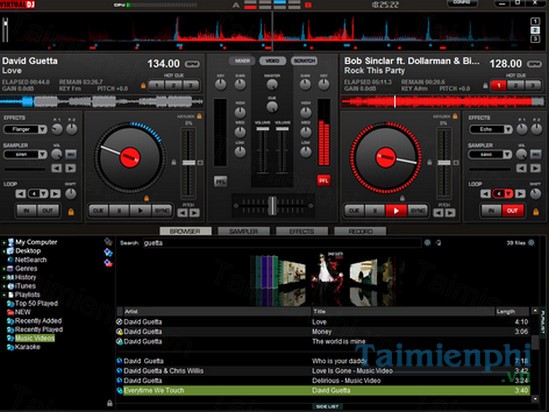The image size is (549, 412).
Task: Open the Echo effect dropdown
Action: pos(508,130)
